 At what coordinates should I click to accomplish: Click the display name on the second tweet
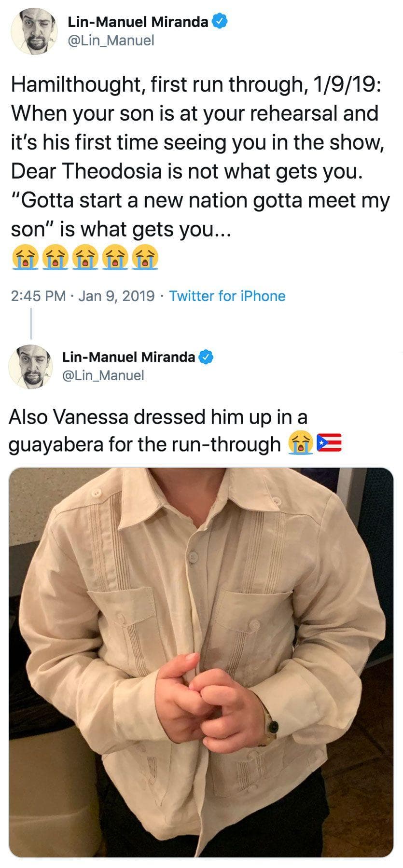pyautogui.click(x=129, y=357)
